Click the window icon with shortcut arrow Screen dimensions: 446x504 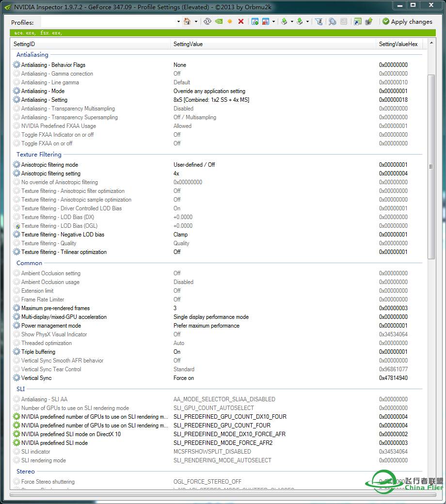pos(358,21)
